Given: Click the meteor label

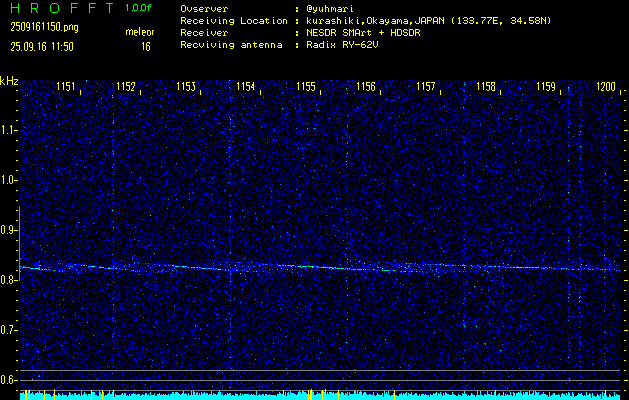Looking at the screenshot, I should 140,32.
